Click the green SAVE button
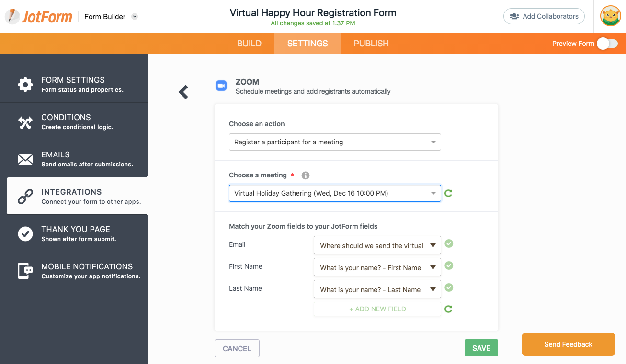 (481, 348)
